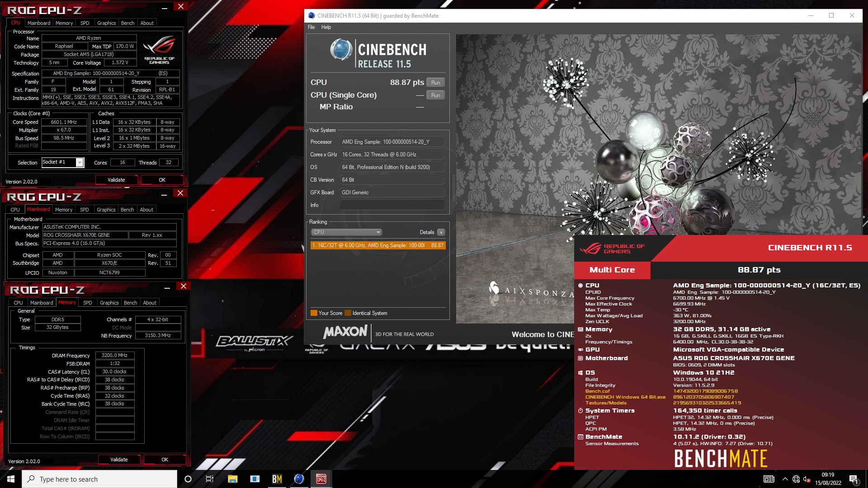The width and height of the screenshot is (868, 488).
Task: Switch to CPU tab in the CPU-Z Motherboard window
Action: [15, 210]
